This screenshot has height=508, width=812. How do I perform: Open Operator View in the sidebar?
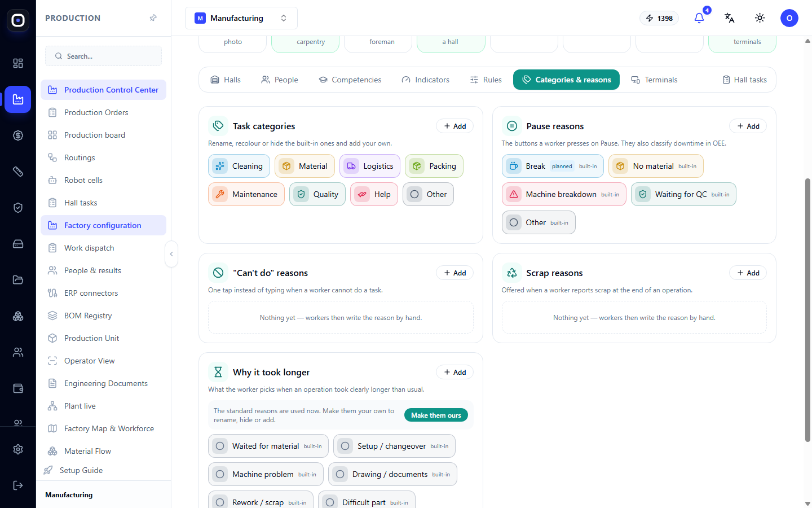tap(103, 361)
